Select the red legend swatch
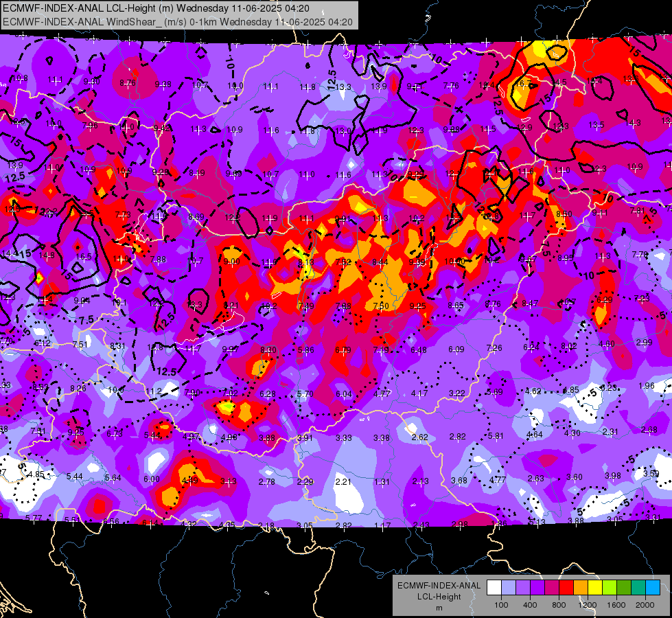This screenshot has height=618, width=672. pyautogui.click(x=566, y=588)
